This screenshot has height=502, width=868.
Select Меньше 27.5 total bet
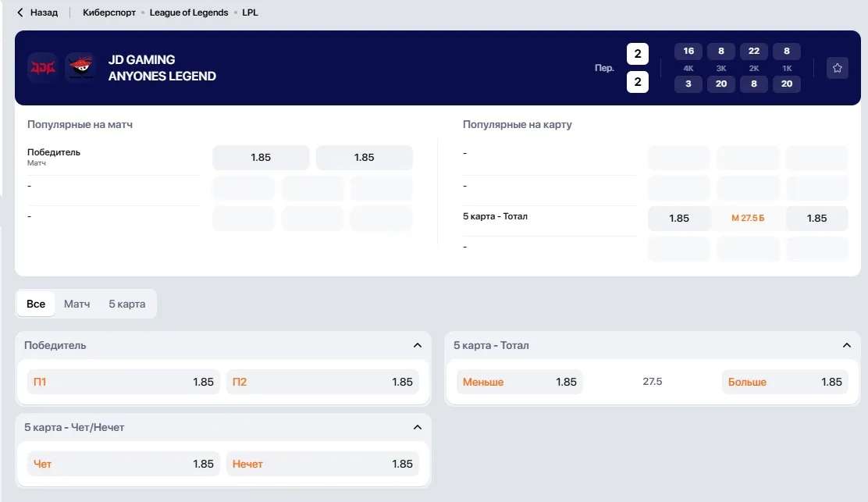pyautogui.click(x=520, y=382)
